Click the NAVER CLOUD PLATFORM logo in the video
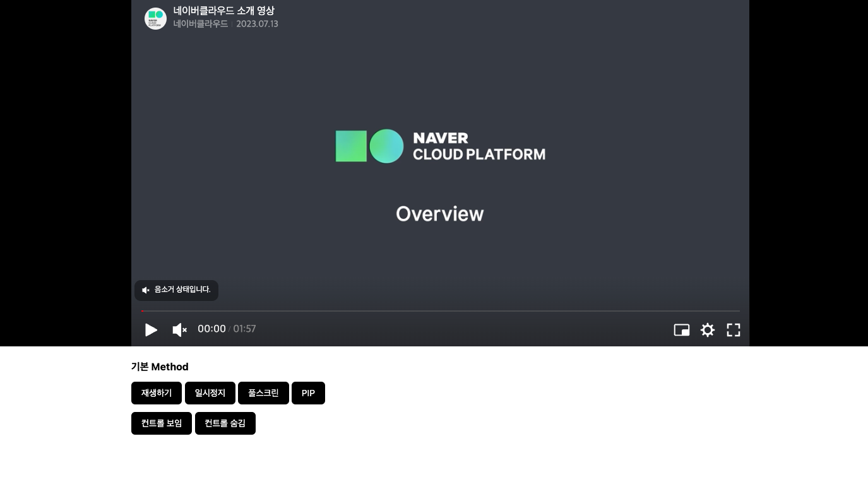The height and width of the screenshot is (494, 868). coord(440,146)
